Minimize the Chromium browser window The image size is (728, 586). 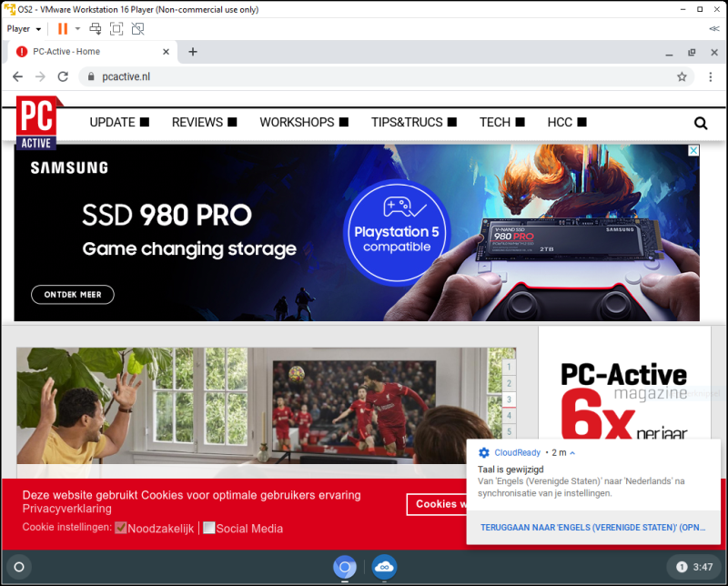669,53
